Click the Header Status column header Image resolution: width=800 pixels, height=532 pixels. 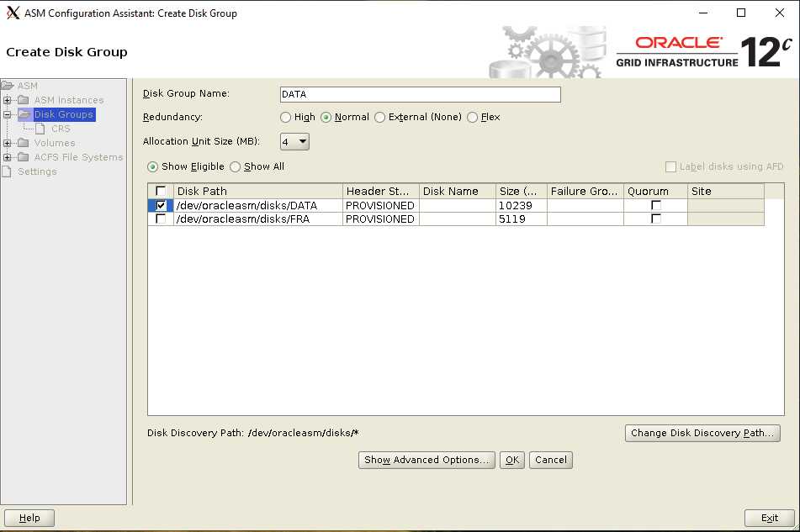tap(380, 191)
